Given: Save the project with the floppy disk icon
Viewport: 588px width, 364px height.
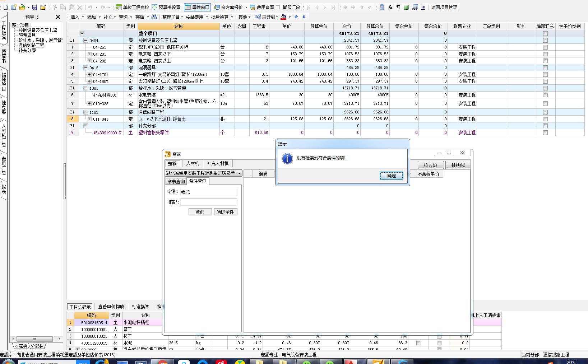Looking at the screenshot, I should [x=34, y=7].
